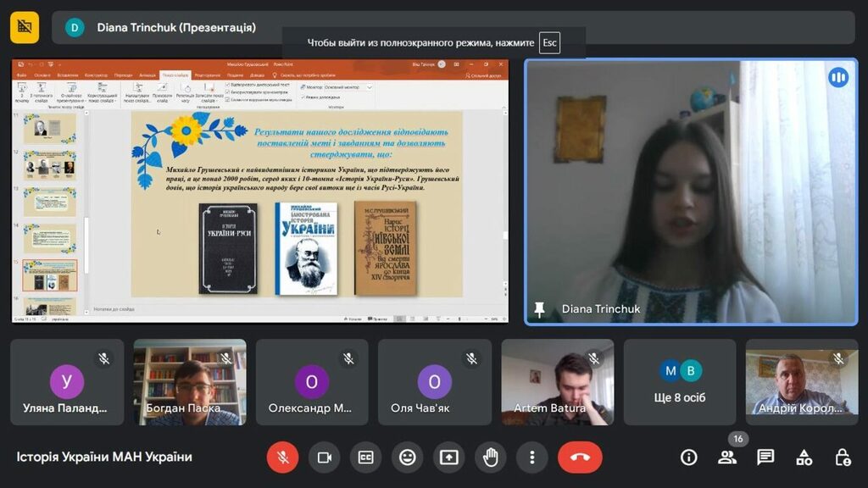Expand the 'Ще 8 осіб' participants tile
868x488 pixels.
[x=680, y=382]
